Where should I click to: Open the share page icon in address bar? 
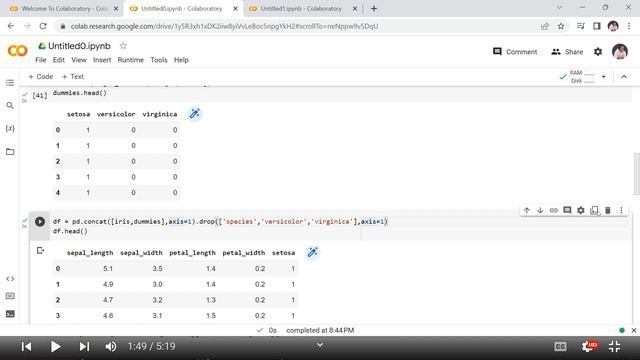point(544,26)
